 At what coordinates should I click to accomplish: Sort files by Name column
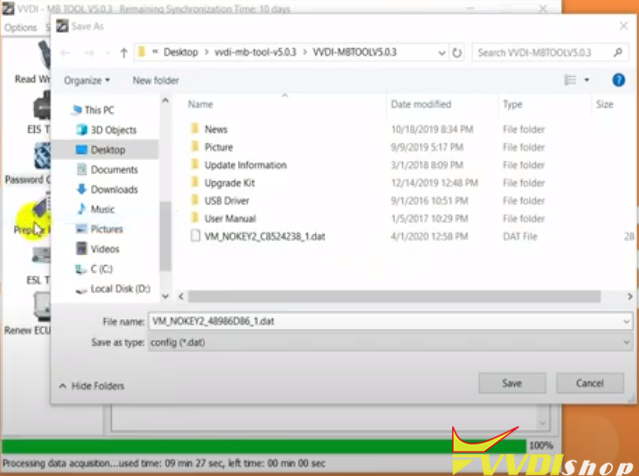point(201,104)
